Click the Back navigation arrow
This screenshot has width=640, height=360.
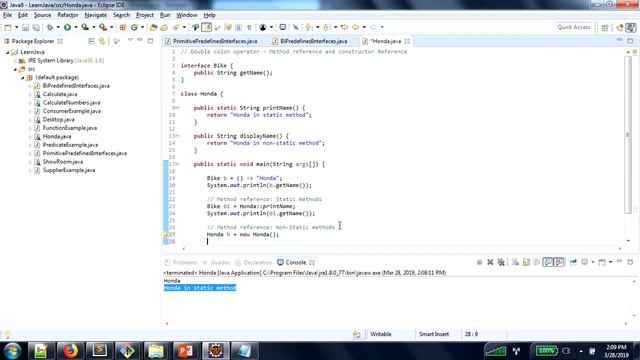tap(356, 27)
